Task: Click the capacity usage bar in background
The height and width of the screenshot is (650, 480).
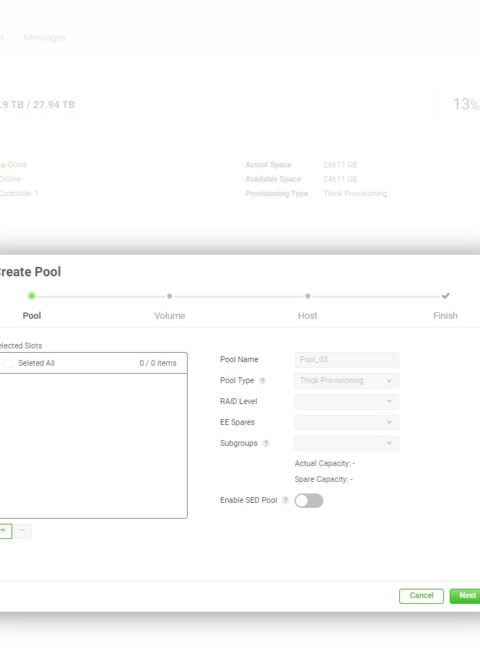Action: [218, 105]
